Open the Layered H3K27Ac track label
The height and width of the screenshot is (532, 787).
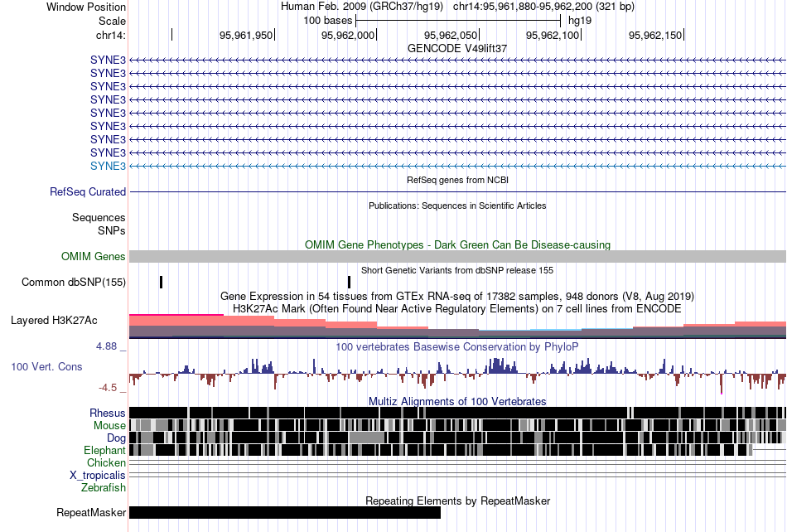click(54, 320)
